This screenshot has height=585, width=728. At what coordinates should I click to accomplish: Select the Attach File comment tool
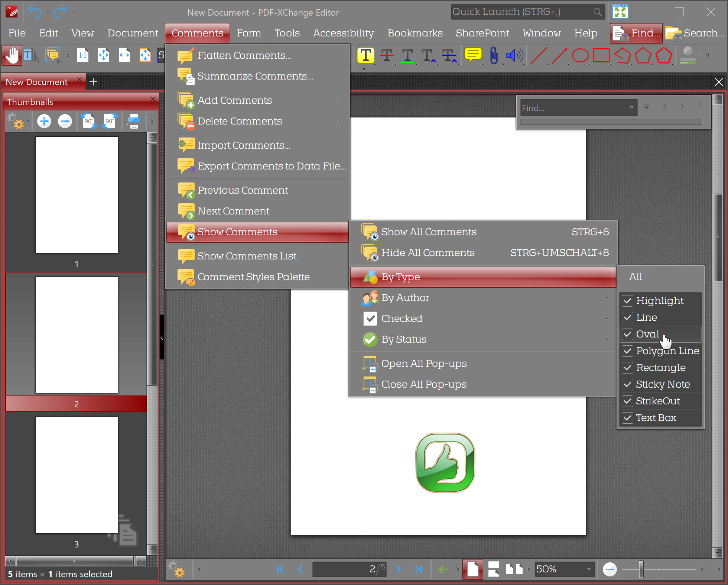coord(494,55)
